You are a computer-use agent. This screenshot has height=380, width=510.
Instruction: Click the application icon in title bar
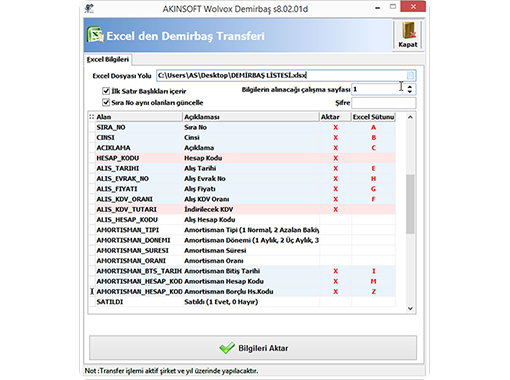tap(89, 8)
